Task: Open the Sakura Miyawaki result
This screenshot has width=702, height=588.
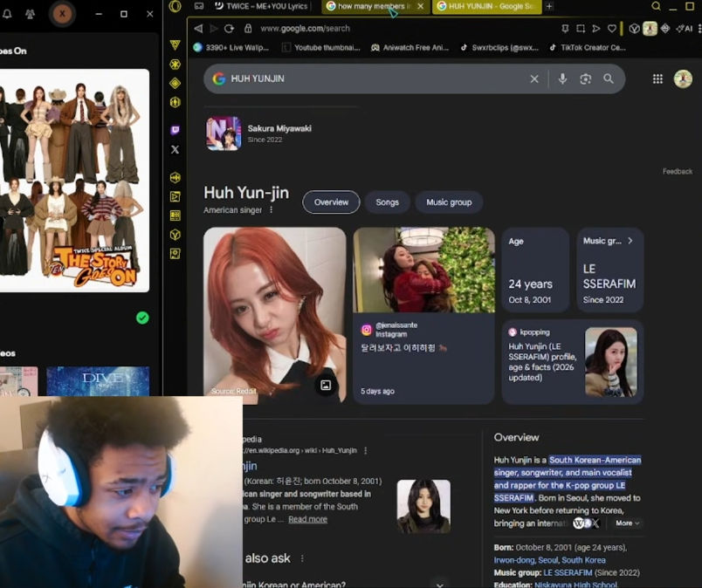Action: (258, 133)
